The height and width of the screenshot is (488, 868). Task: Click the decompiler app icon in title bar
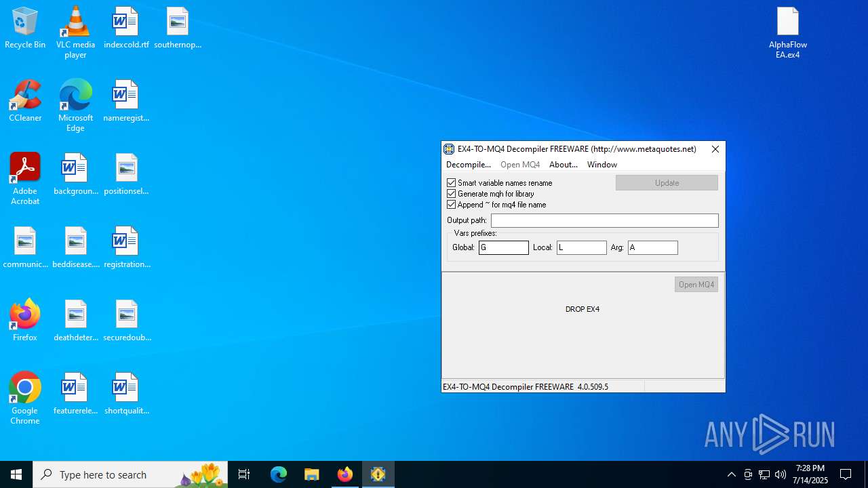point(449,149)
